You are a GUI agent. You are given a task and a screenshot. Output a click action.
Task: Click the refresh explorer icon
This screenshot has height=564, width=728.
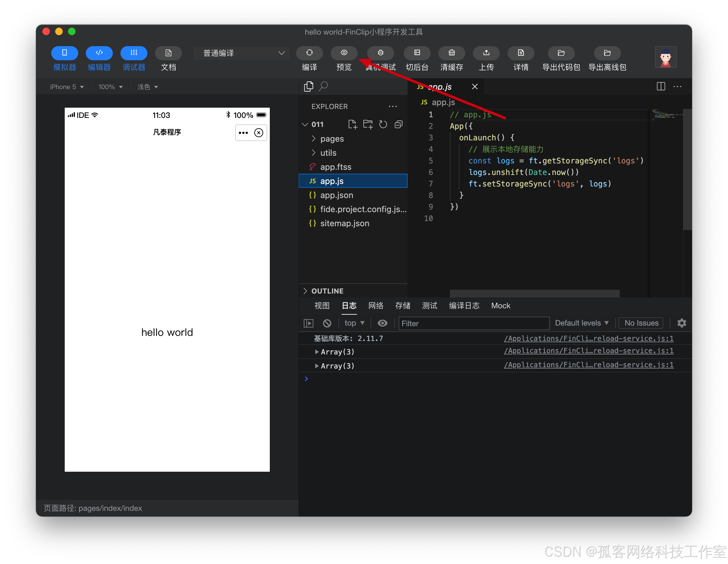coord(383,124)
